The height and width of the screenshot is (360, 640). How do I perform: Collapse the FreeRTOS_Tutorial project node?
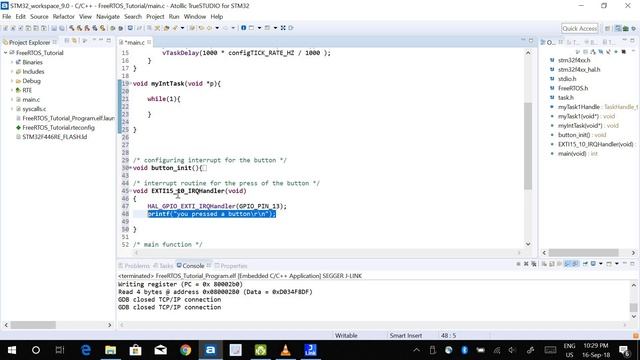tap(5, 53)
